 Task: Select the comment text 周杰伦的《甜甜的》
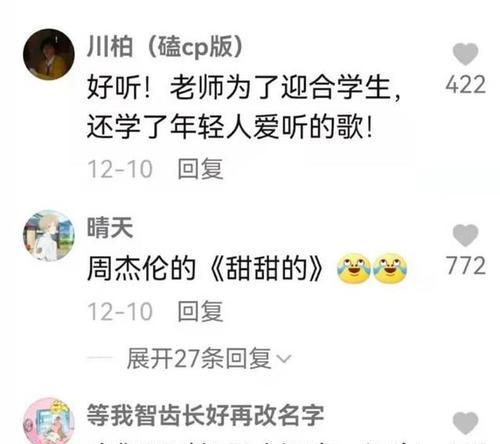pyautogui.click(x=205, y=268)
